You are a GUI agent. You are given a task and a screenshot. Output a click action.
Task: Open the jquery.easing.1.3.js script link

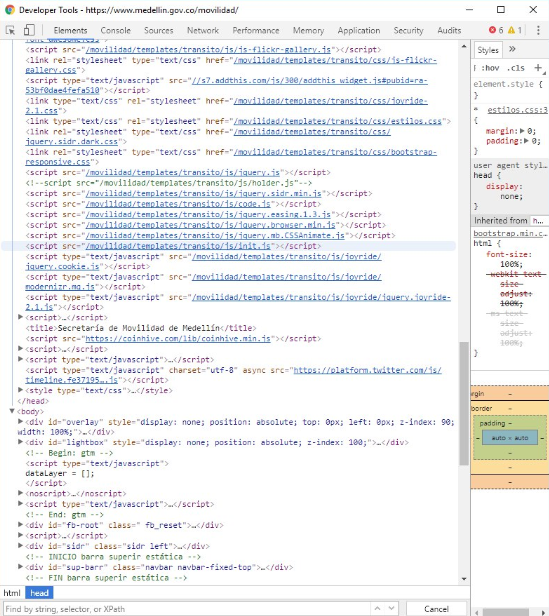coord(208,214)
